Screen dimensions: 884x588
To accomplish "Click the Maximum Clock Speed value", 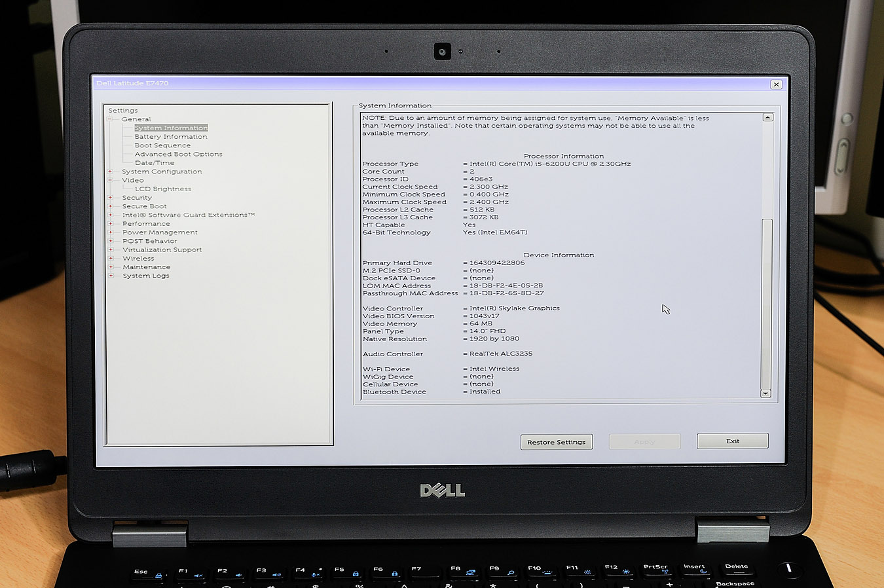I will (x=489, y=202).
